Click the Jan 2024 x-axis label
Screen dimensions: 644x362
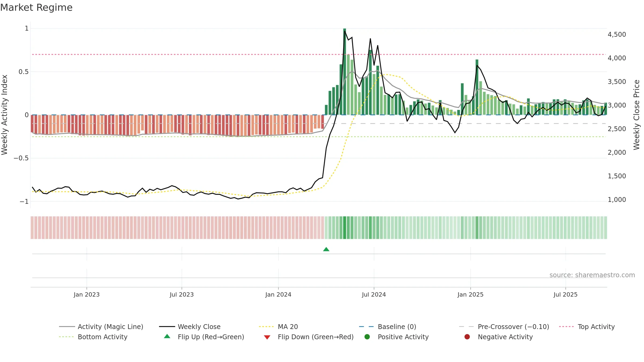278,295
